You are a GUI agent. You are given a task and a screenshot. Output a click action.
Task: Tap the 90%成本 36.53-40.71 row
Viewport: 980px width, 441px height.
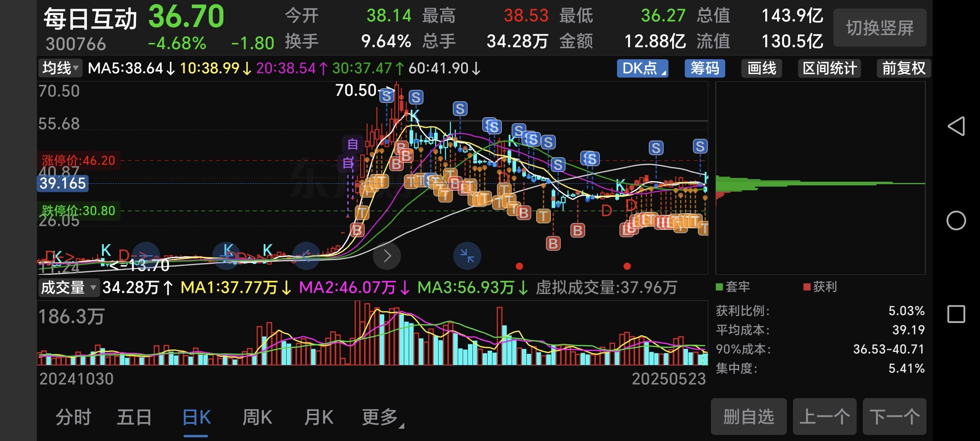(x=820, y=349)
